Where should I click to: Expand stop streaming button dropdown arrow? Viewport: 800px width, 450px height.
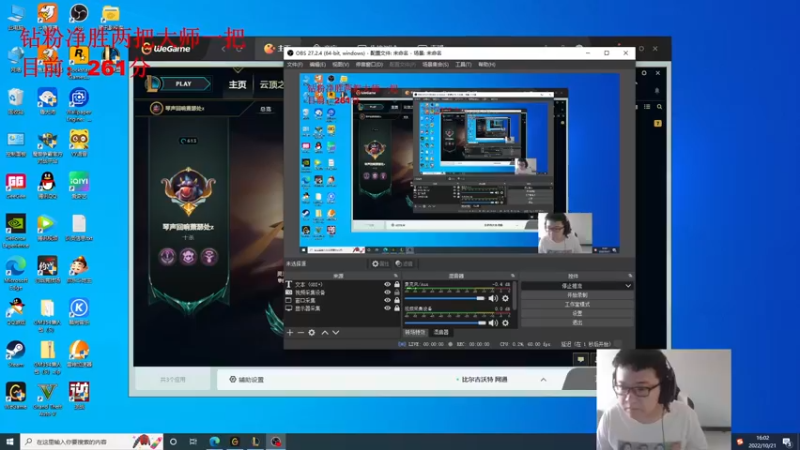click(628, 286)
